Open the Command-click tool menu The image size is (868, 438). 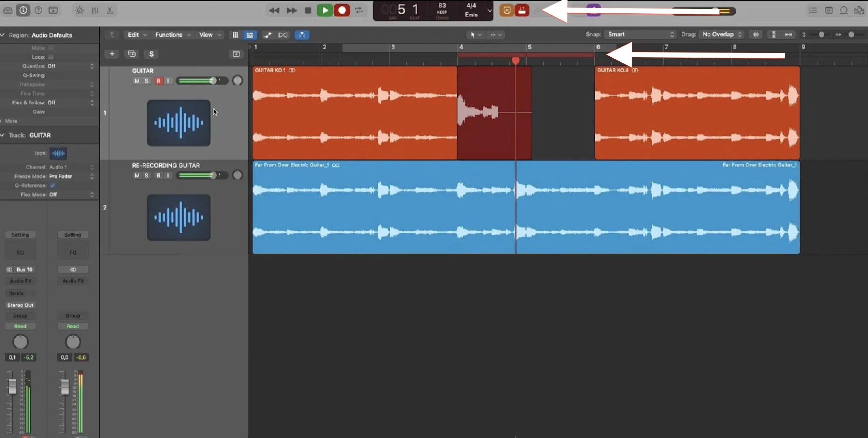pos(496,35)
